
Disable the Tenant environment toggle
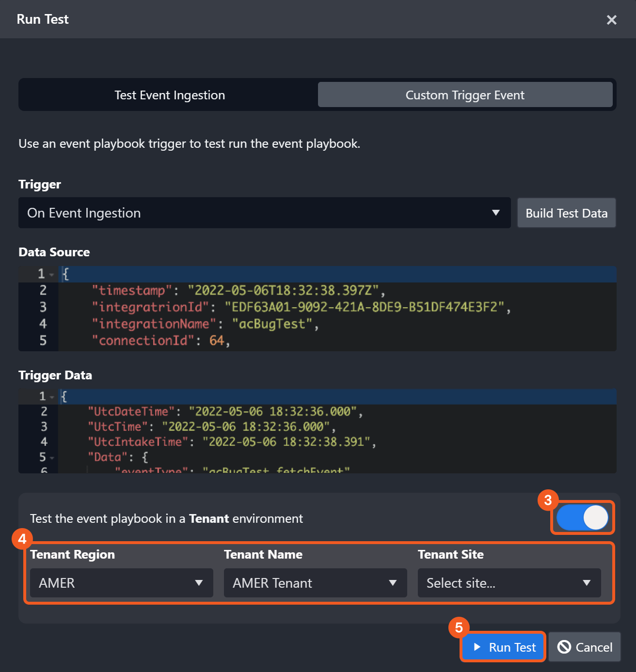(x=582, y=518)
